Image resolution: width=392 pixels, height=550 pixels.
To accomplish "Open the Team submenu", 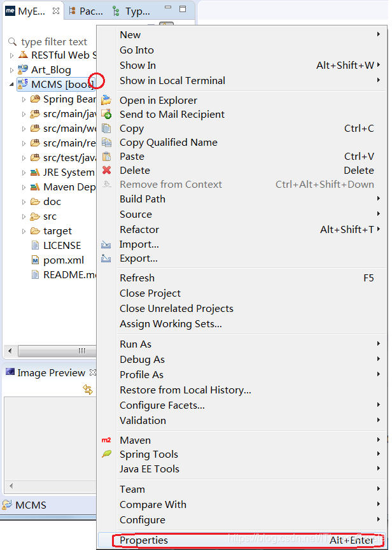I will pos(242,490).
